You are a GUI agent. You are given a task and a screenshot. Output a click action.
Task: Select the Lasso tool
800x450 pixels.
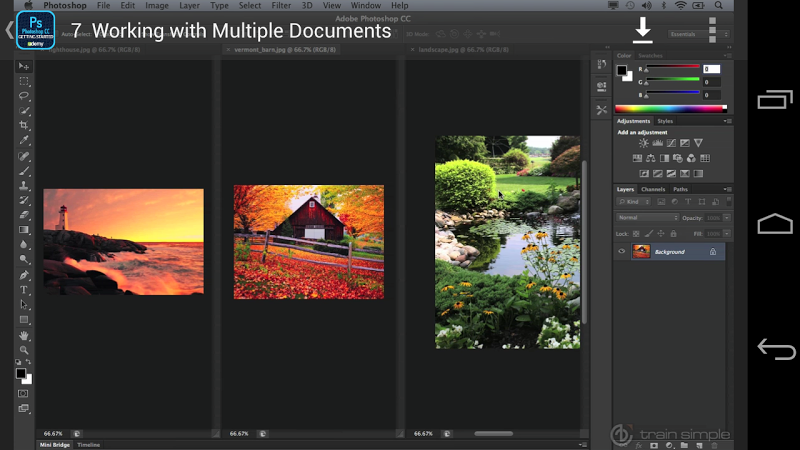pyautogui.click(x=24, y=96)
